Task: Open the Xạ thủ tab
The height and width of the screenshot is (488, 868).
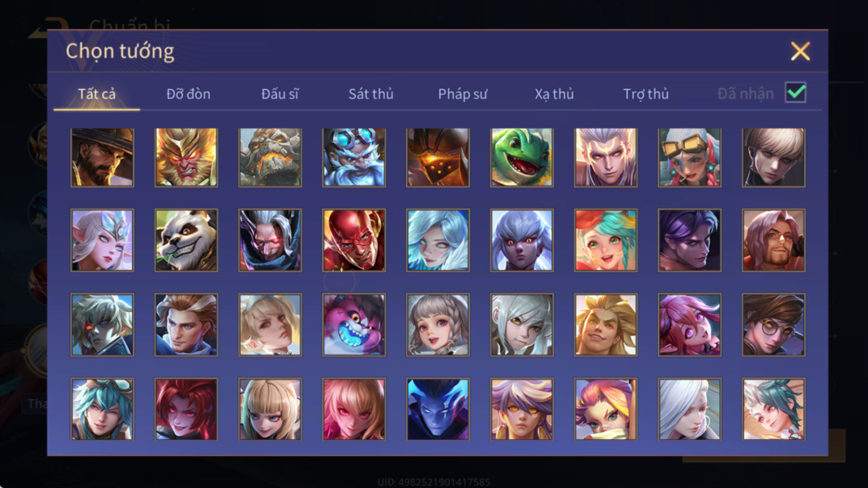Action: [554, 94]
